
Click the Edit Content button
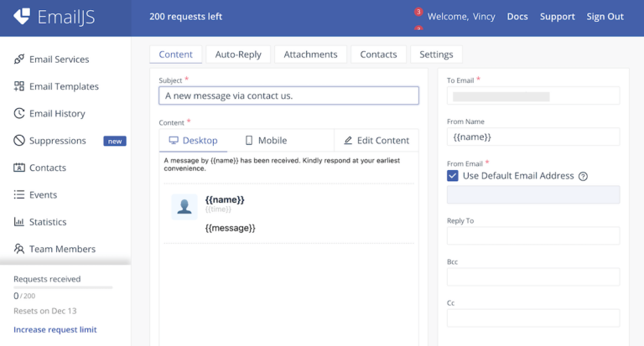coord(377,141)
